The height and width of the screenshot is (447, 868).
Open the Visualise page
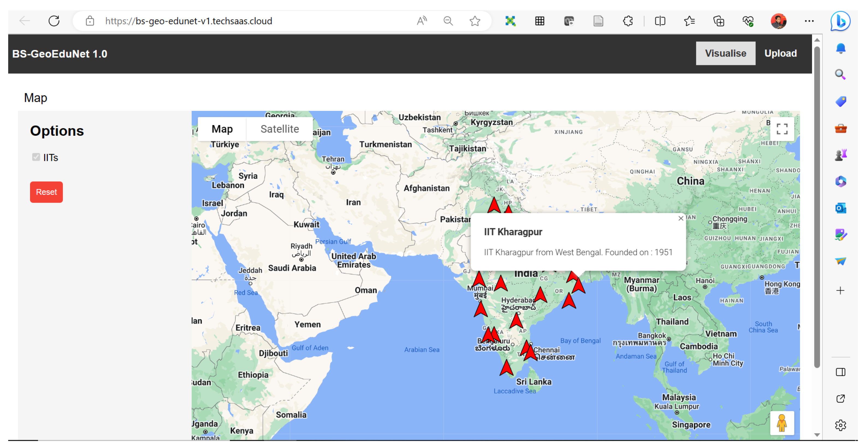click(x=725, y=53)
